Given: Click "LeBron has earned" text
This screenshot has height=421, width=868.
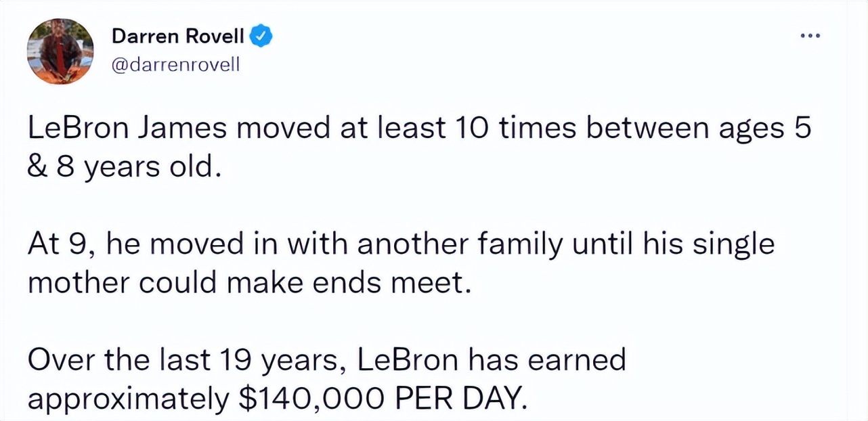Looking at the screenshot, I should coord(491,361).
